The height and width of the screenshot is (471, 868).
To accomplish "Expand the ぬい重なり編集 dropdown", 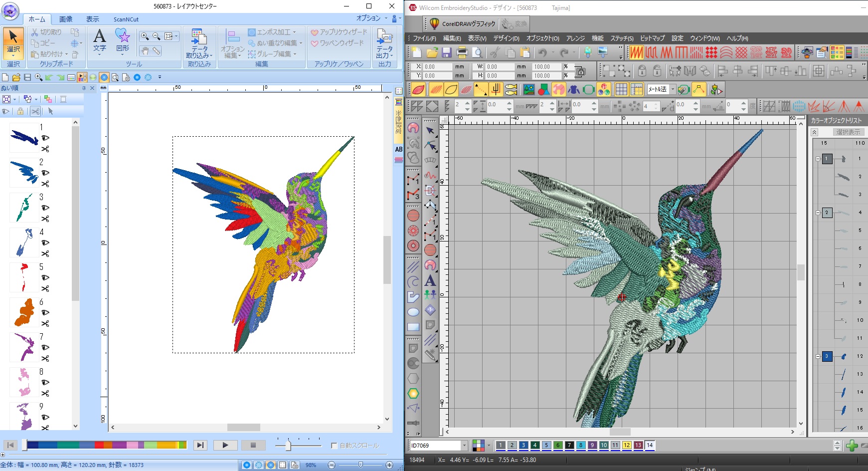I will pyautogui.click(x=275, y=43).
